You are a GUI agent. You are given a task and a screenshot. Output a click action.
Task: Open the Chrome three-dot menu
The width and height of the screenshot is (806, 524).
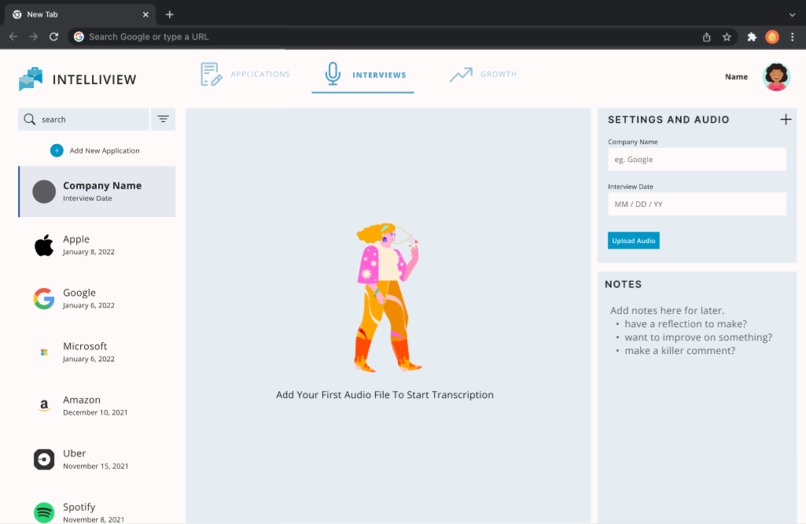[792, 37]
